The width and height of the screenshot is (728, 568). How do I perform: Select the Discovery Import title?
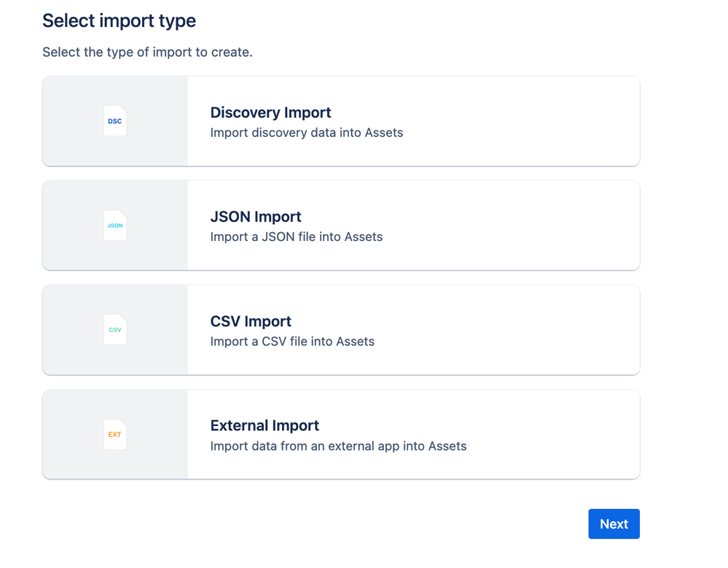click(x=270, y=112)
